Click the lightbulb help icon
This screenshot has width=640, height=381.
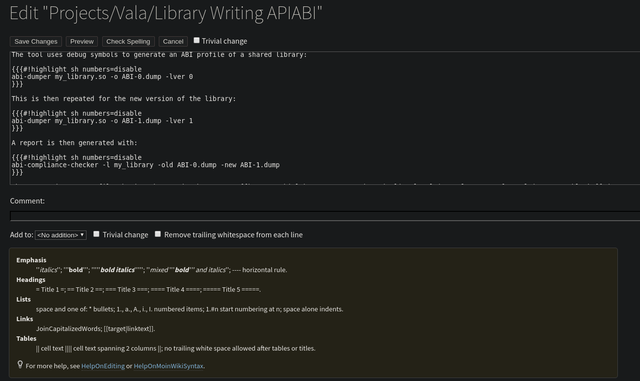coord(20,364)
